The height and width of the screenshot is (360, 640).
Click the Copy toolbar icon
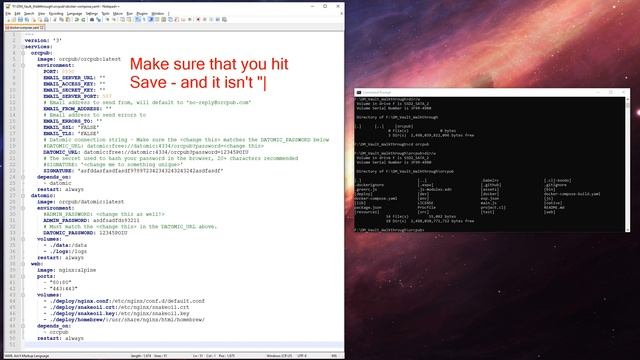[62, 19]
